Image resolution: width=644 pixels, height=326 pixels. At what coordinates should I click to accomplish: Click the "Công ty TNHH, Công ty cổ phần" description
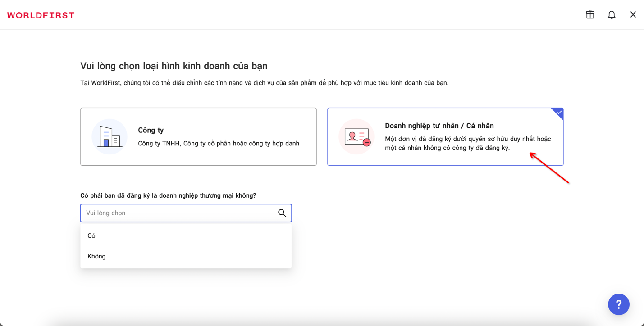tap(219, 144)
